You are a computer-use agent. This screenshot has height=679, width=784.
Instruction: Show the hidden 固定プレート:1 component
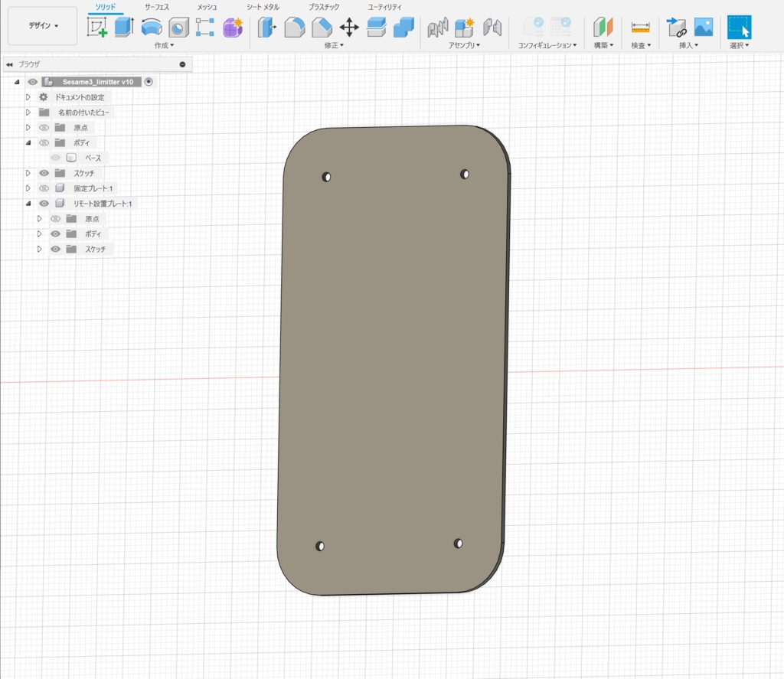tap(44, 188)
